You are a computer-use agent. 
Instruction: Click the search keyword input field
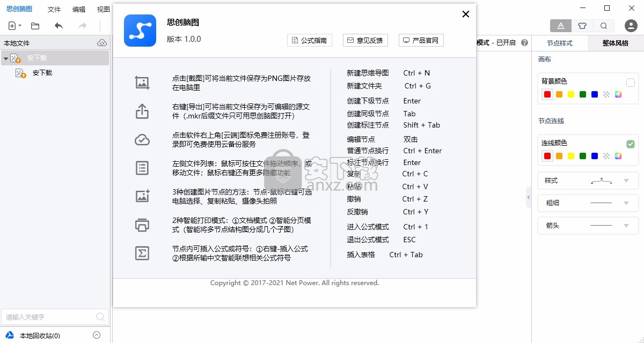tap(55, 317)
